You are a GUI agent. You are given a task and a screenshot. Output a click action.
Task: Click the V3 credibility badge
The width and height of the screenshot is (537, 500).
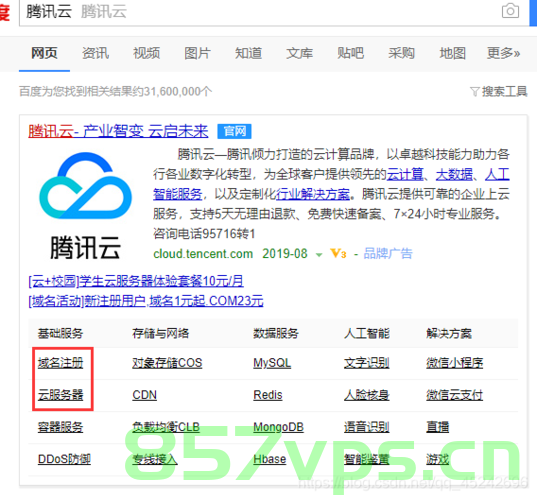[338, 254]
